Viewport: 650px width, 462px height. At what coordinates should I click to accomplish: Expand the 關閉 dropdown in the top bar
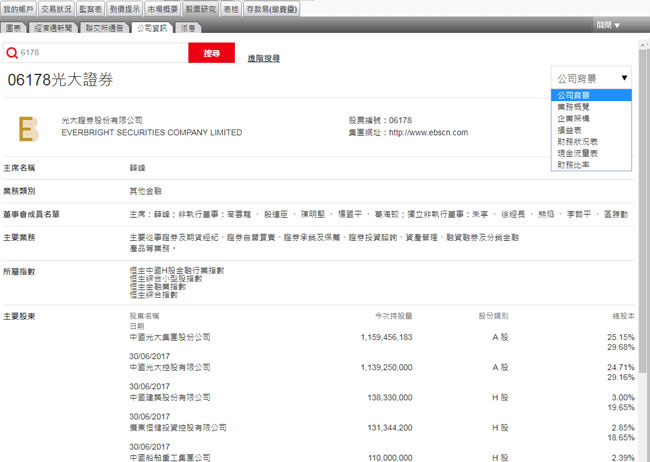[608, 25]
